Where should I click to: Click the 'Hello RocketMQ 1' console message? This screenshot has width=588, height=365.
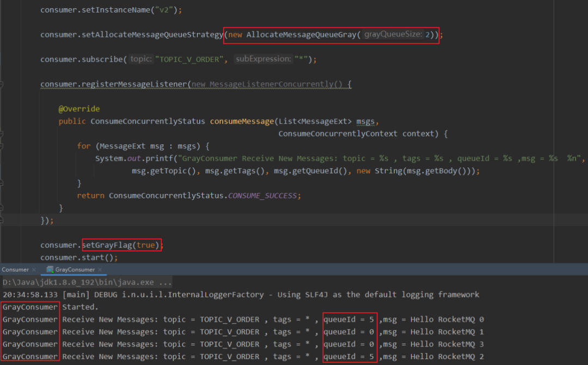click(x=447, y=332)
